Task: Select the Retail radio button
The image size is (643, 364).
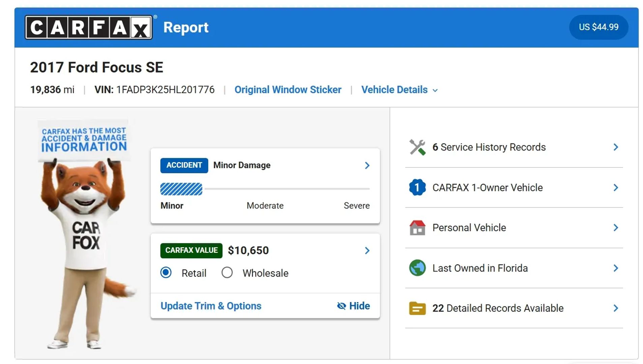Action: coord(166,272)
